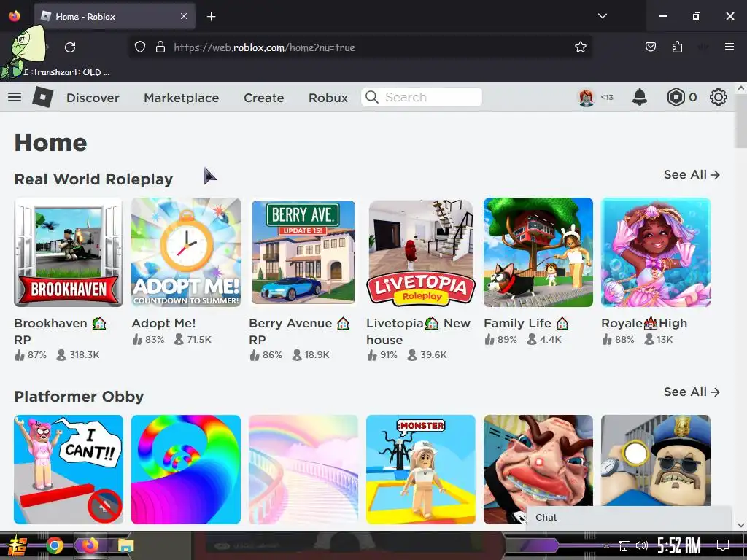Open the notification center icon
The width and height of the screenshot is (747, 560).
tap(723, 545)
